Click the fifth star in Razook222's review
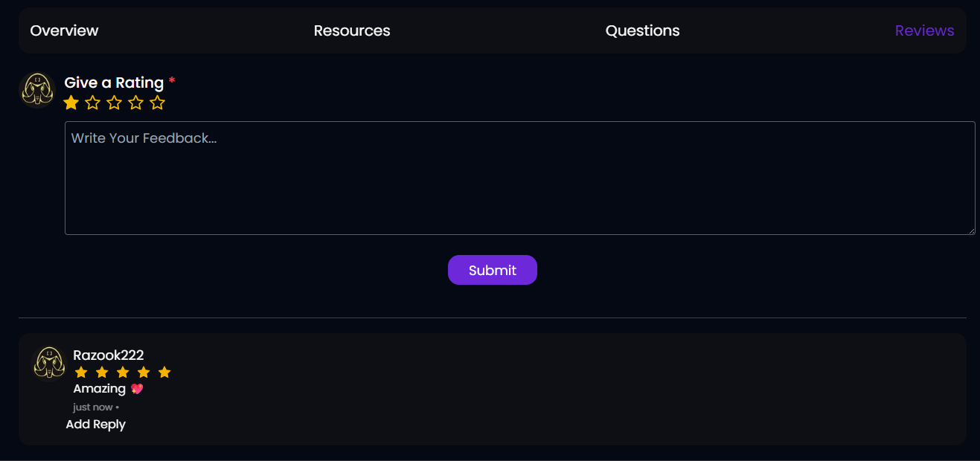The width and height of the screenshot is (980, 461). (164, 372)
